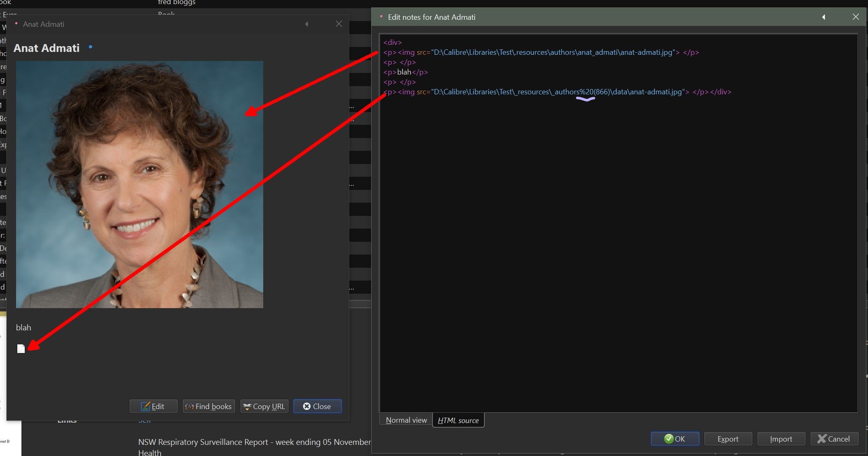Click the Edit button with pencil icon
The width and height of the screenshot is (868, 456).
(x=153, y=406)
